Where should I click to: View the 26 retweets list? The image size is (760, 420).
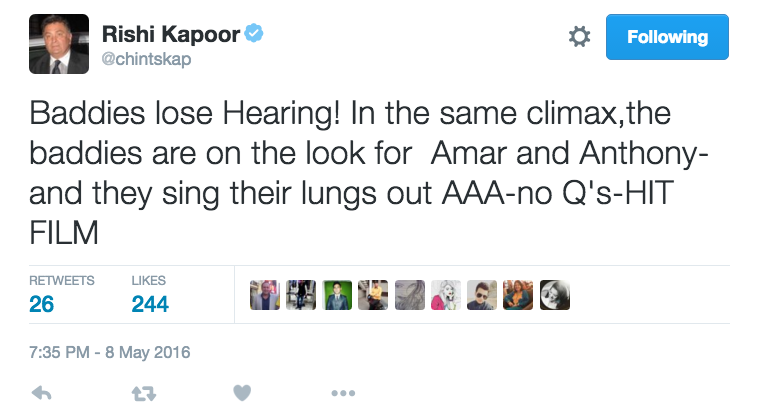pos(41,303)
